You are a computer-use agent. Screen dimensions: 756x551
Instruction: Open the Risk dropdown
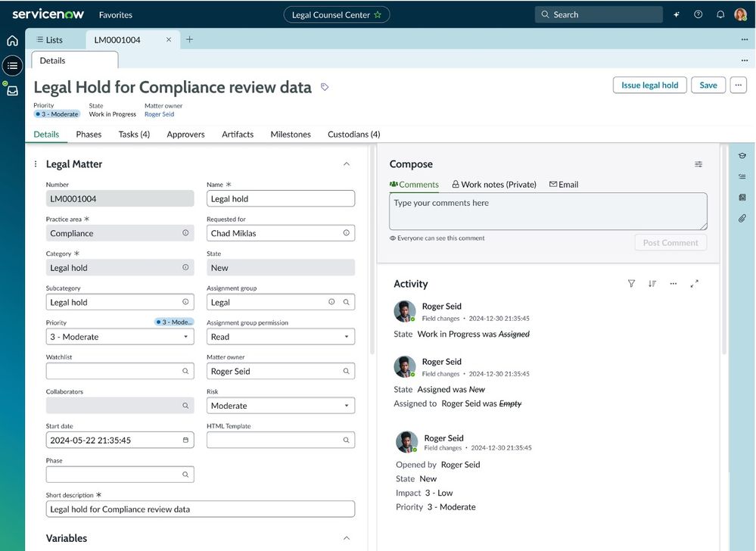pos(280,406)
